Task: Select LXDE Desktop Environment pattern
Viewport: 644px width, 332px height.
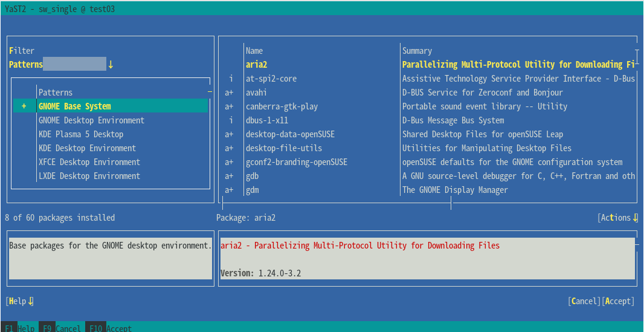Action: (89, 176)
